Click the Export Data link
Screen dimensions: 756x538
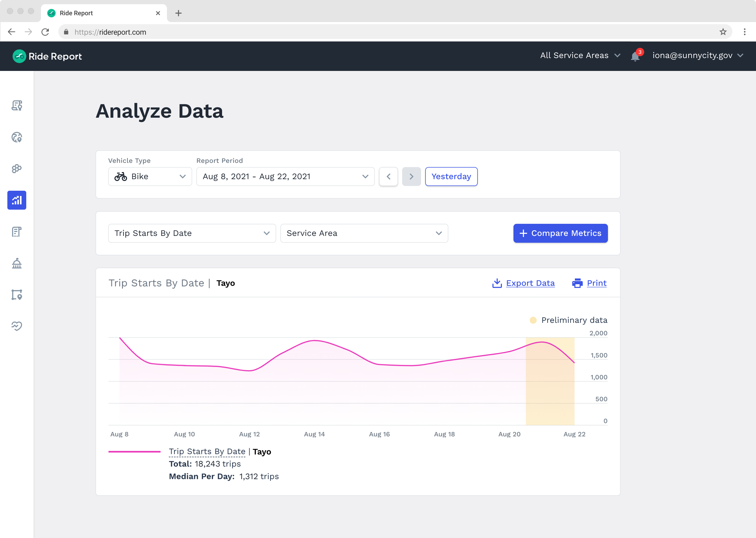[x=530, y=283]
